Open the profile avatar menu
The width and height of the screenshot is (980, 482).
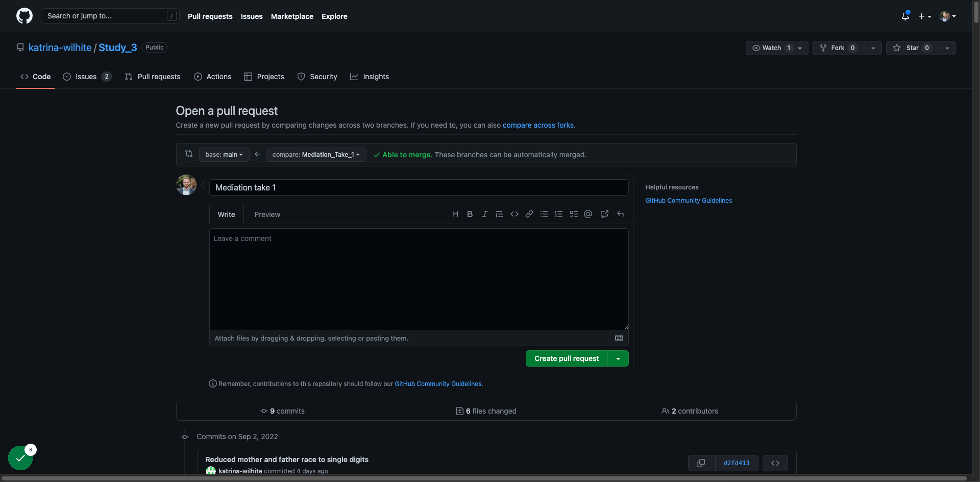948,16
